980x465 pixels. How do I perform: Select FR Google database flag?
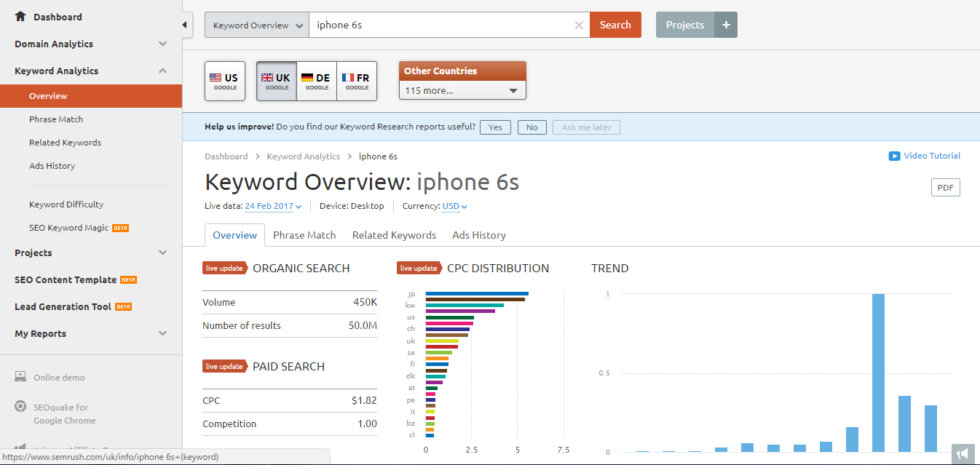pyautogui.click(x=357, y=81)
